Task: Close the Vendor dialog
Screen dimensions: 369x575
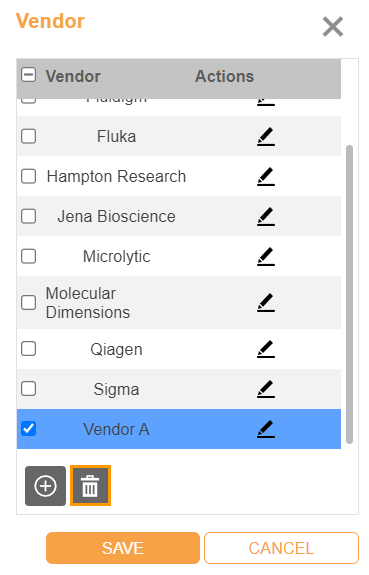Action: (333, 26)
